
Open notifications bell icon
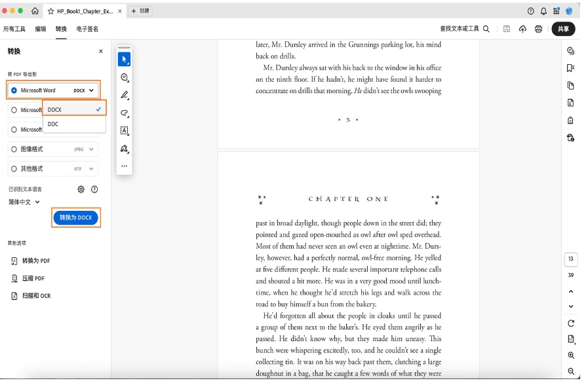[x=543, y=11]
